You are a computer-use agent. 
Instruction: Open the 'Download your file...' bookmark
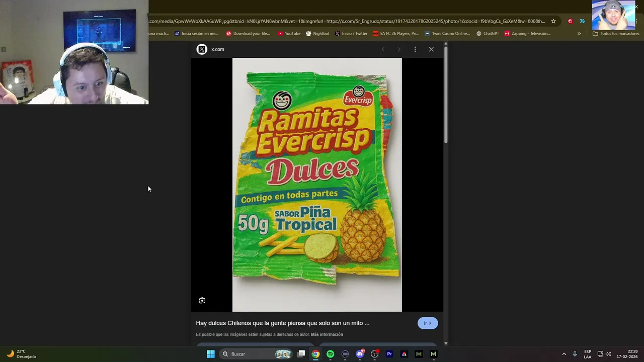(248, 34)
